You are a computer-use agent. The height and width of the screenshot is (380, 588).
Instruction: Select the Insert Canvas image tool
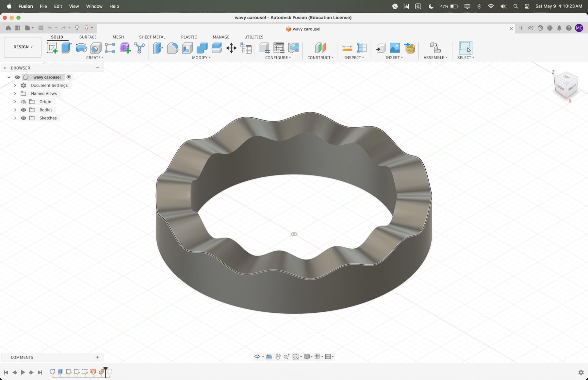(x=395, y=48)
